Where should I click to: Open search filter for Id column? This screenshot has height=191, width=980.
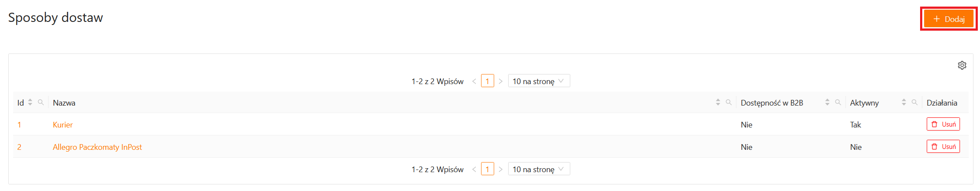coord(41,102)
